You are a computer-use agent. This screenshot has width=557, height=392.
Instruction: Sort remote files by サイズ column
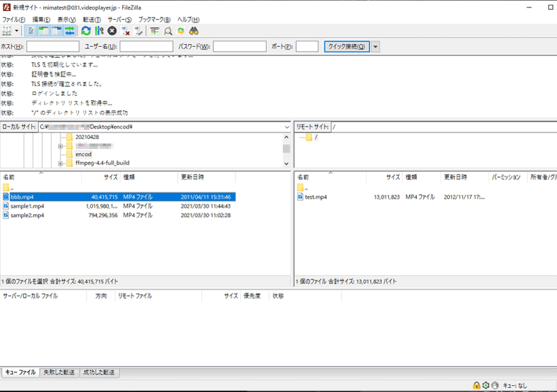384,177
